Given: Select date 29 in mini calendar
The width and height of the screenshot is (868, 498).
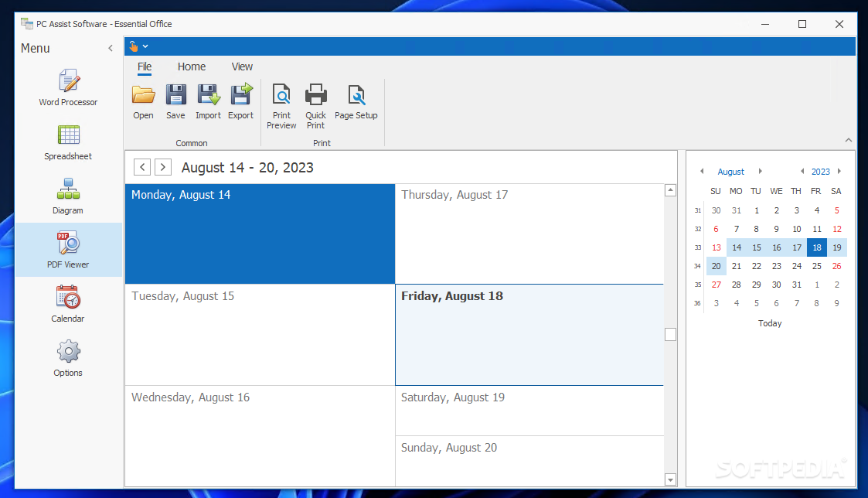Looking at the screenshot, I should 757,285.
